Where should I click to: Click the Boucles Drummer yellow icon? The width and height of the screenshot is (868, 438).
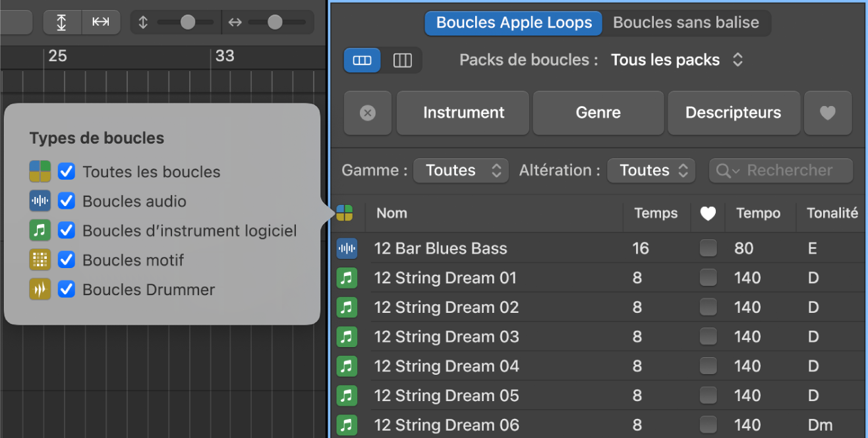(40, 289)
